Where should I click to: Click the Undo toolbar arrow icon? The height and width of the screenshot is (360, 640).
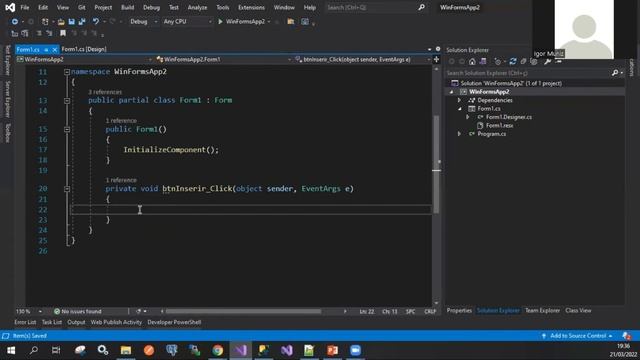pyautogui.click(x=96, y=22)
